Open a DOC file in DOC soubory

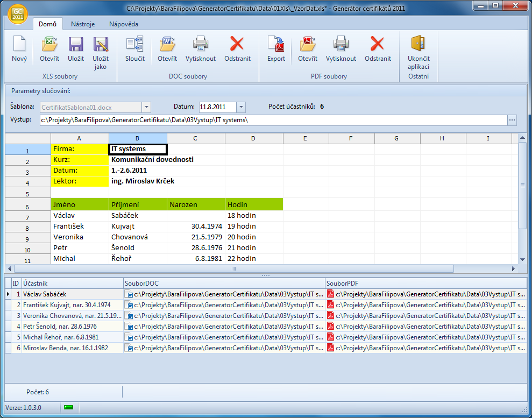tap(167, 49)
